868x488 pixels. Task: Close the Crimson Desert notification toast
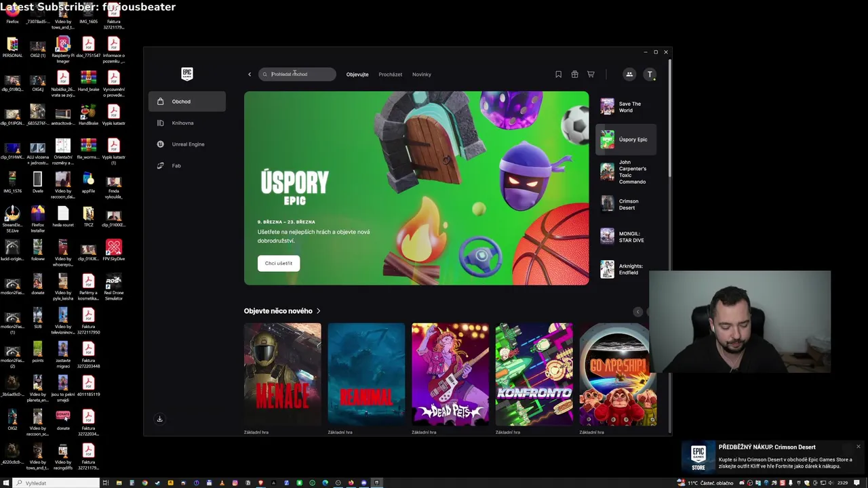858,447
